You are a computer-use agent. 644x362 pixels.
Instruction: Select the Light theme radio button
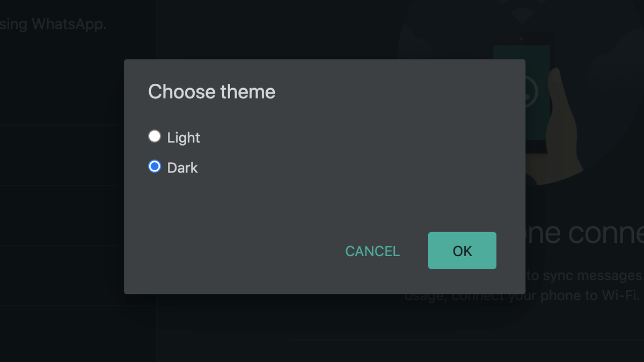[155, 136]
